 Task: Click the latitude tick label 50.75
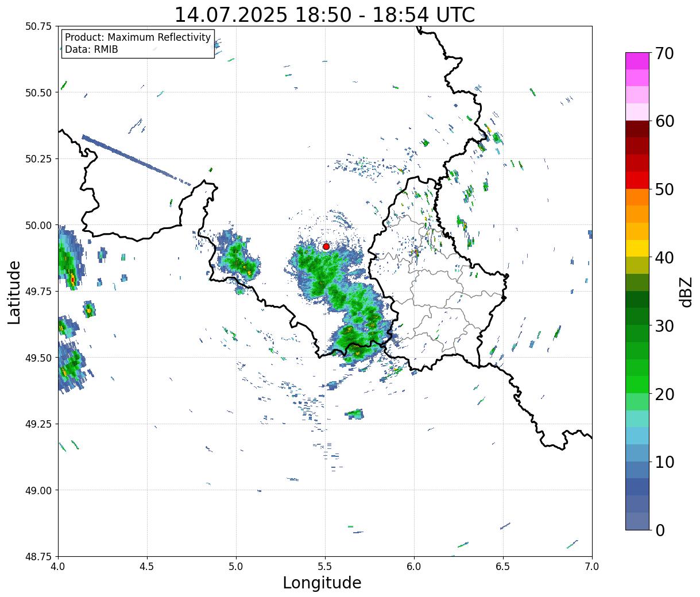(38, 26)
